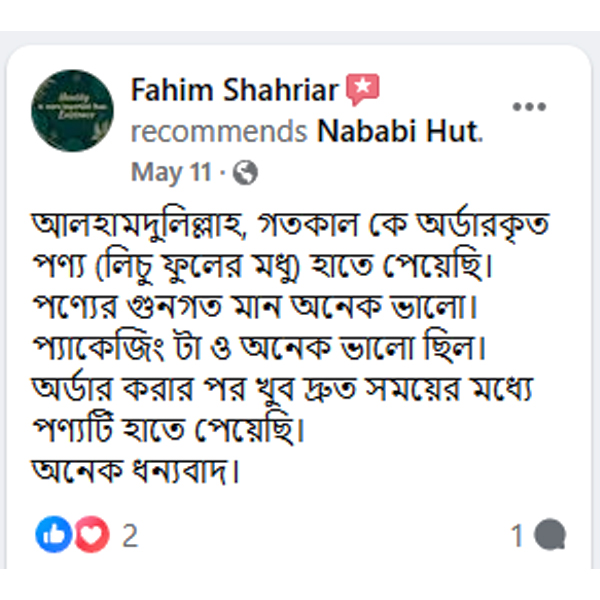Click the globe public audience icon
The width and height of the screenshot is (600, 600).
click(x=245, y=173)
